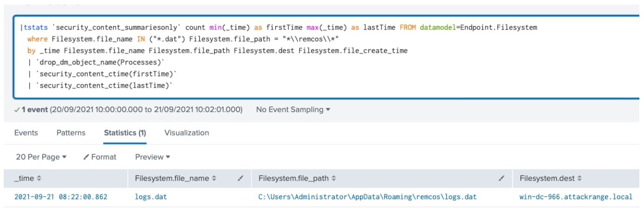644x208 pixels.
Task: Open the Patterns tab
Action: click(71, 133)
